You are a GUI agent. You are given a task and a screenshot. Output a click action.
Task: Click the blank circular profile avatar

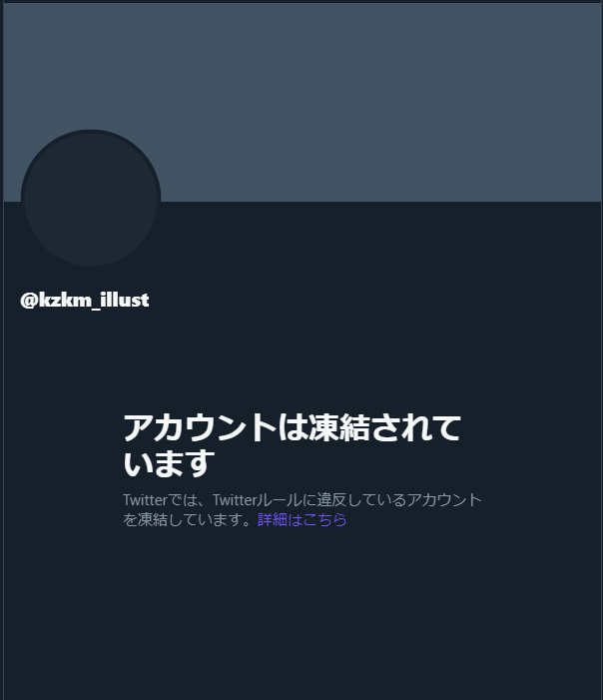click(x=91, y=198)
